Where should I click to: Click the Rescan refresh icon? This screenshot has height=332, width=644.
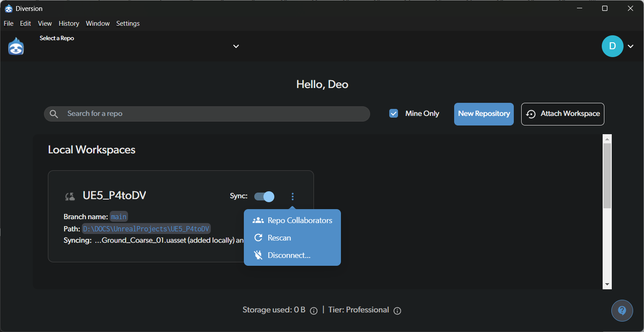tap(258, 237)
